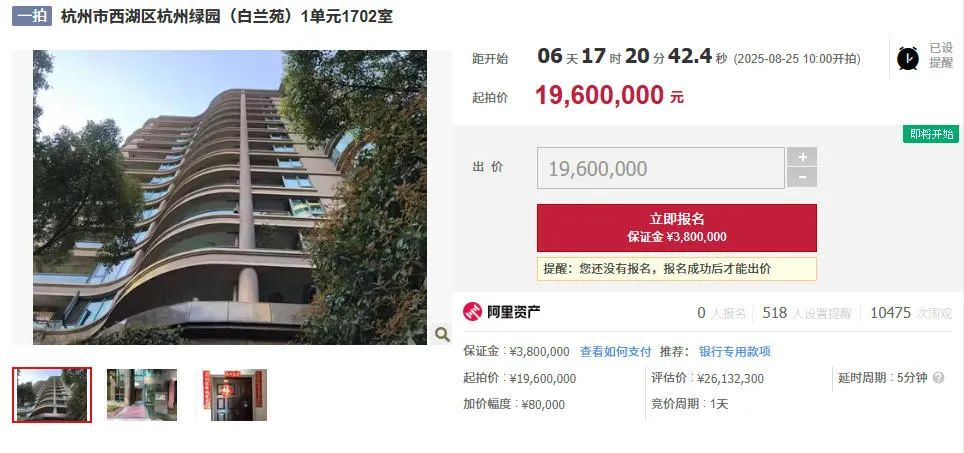Click the listing title for 白兰苑 1702室
The height and width of the screenshot is (453, 964).
click(227, 17)
